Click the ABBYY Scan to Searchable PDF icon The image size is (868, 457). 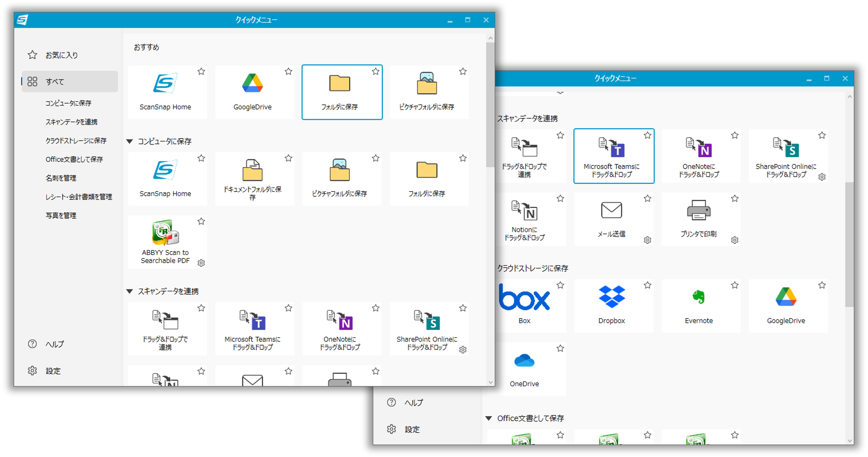165,233
